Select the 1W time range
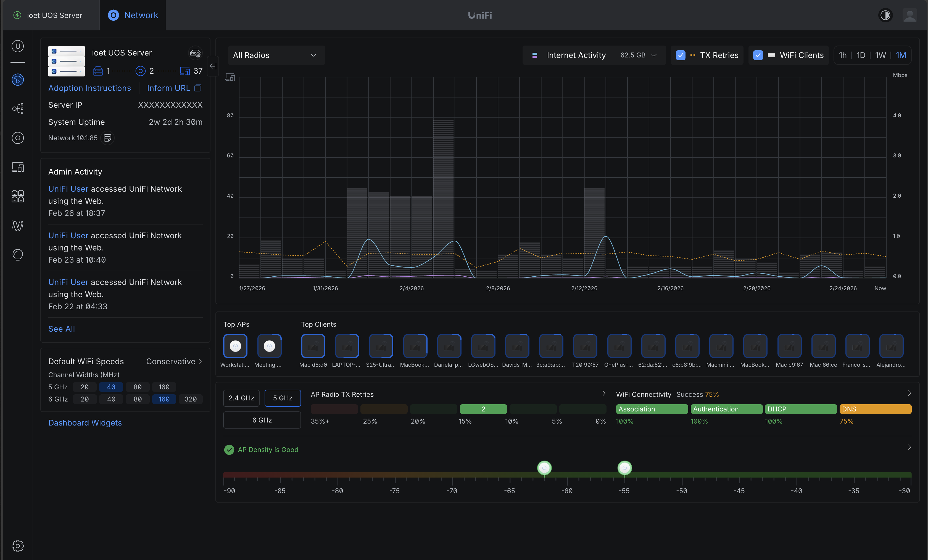 tap(880, 55)
